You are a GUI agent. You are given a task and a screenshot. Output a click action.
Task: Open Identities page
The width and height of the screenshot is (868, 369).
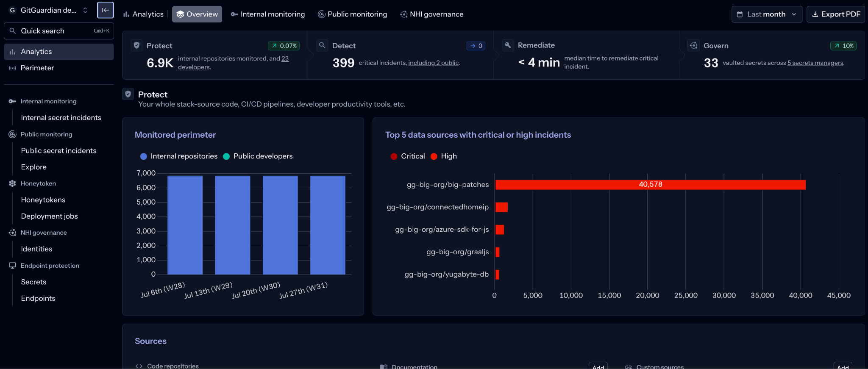coord(36,249)
